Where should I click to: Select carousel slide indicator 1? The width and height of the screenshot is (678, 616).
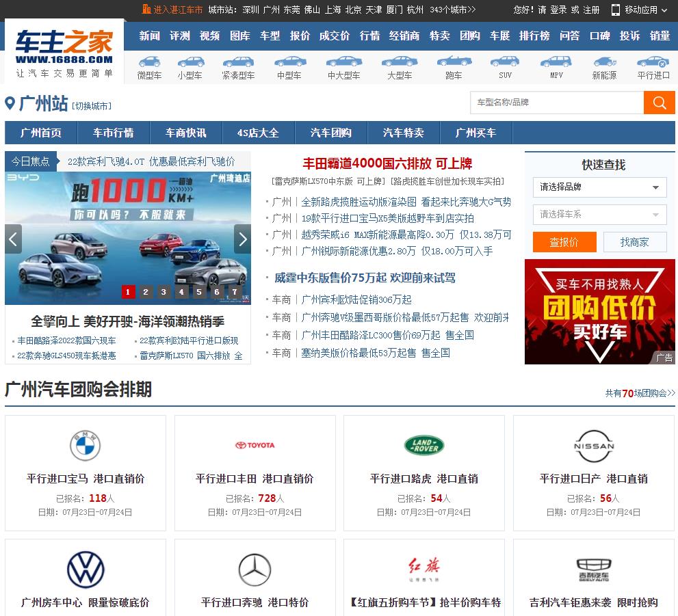[x=127, y=292]
